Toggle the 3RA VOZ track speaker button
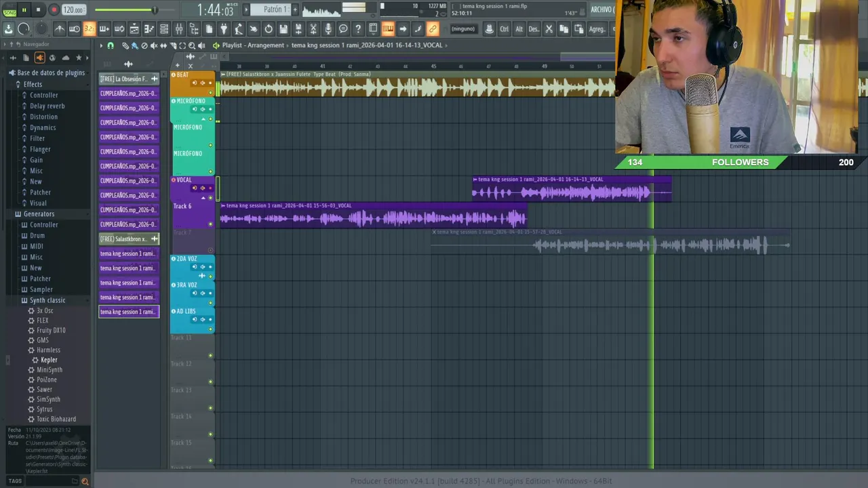Screen dimensions: 868x488 (203, 293)
